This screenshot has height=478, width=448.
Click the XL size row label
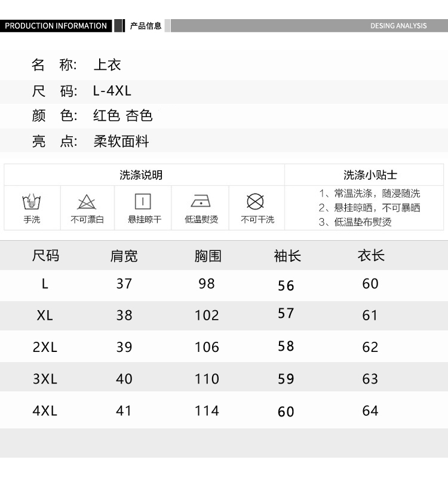click(45, 315)
